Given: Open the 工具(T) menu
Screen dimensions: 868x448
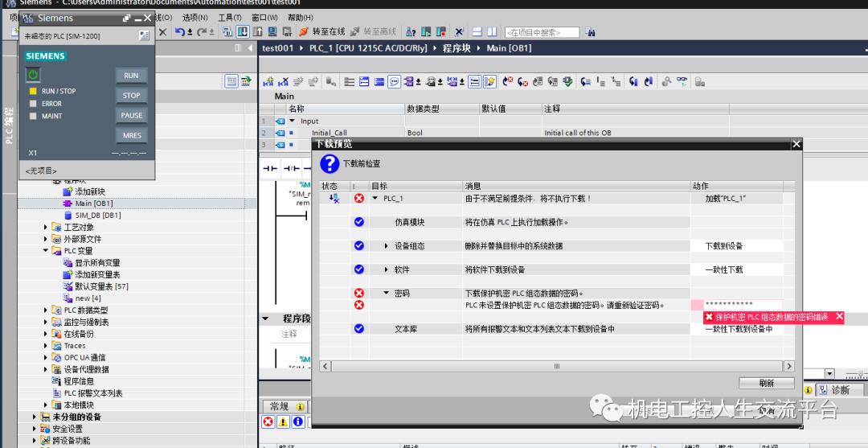Looking at the screenshot, I should pos(230,18).
